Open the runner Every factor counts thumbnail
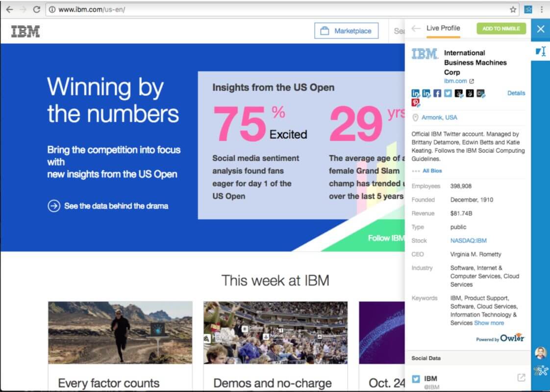The width and height of the screenshot is (550, 392). click(120, 332)
